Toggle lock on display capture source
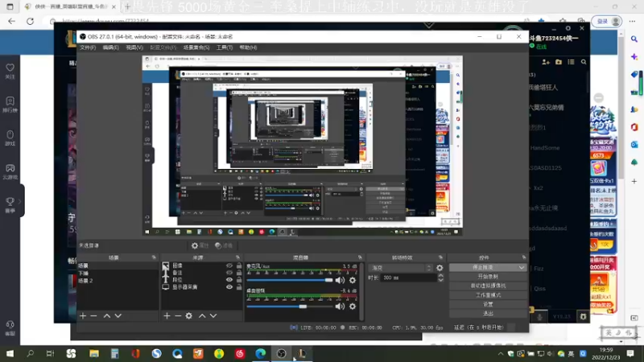644x362 pixels. tap(239, 287)
